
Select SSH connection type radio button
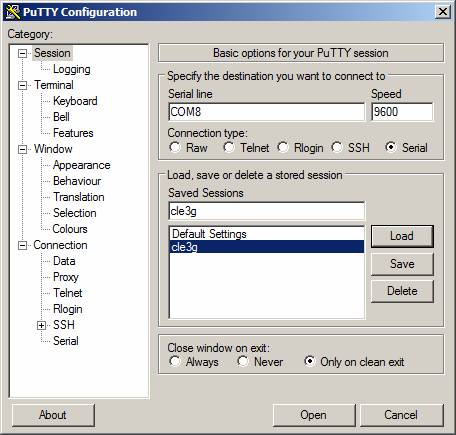(x=337, y=147)
